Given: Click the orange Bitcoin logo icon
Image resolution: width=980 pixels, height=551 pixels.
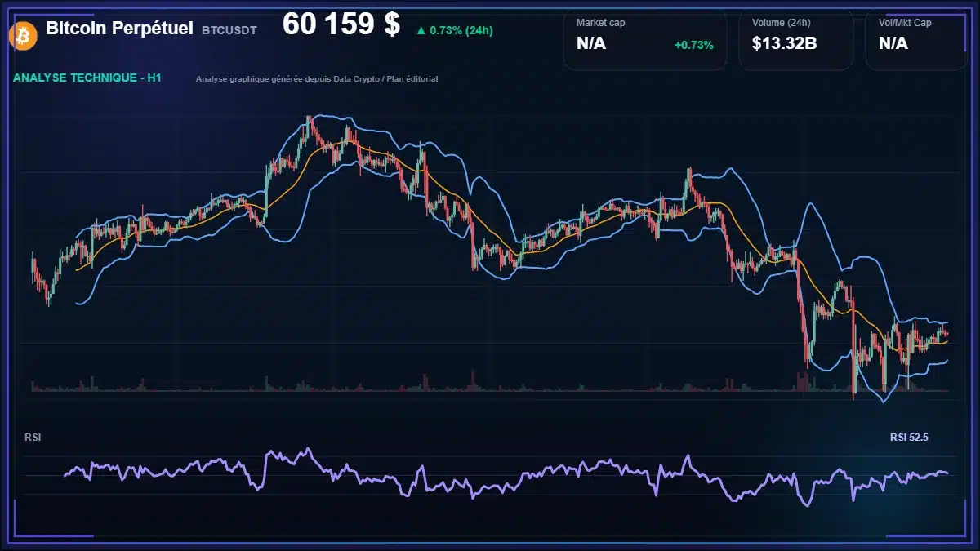Looking at the screenshot, I should coord(22,35).
